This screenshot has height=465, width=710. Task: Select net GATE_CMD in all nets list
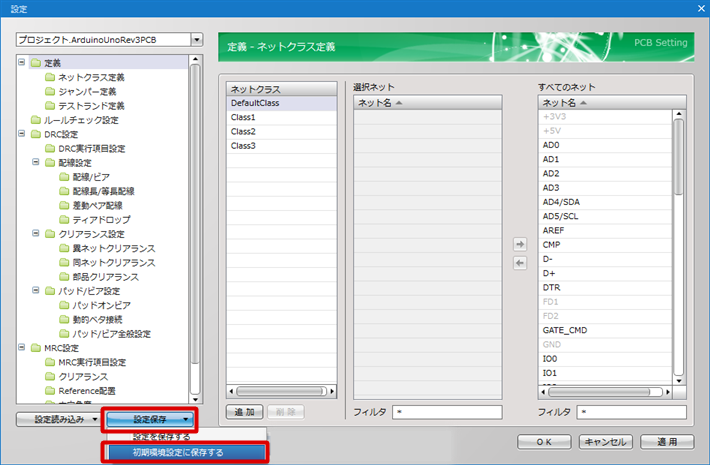coord(605,330)
